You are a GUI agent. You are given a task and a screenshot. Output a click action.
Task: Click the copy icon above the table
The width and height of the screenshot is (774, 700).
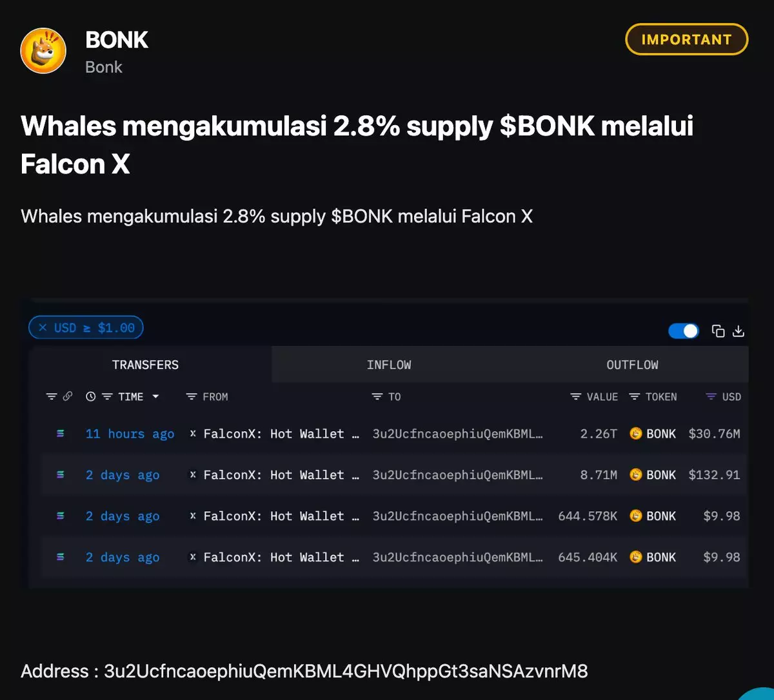click(x=718, y=331)
